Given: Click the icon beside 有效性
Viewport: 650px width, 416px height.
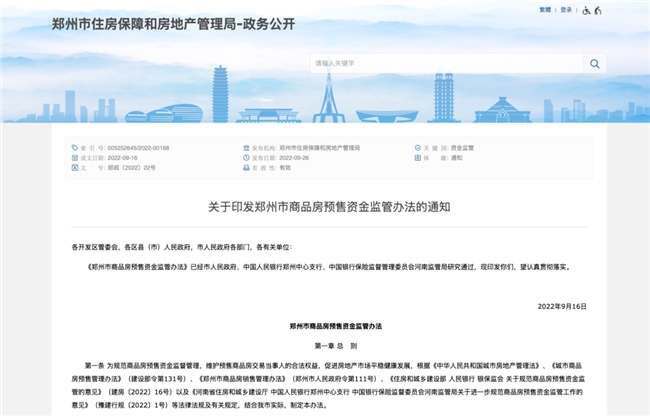Looking at the screenshot, I should click(246, 168).
